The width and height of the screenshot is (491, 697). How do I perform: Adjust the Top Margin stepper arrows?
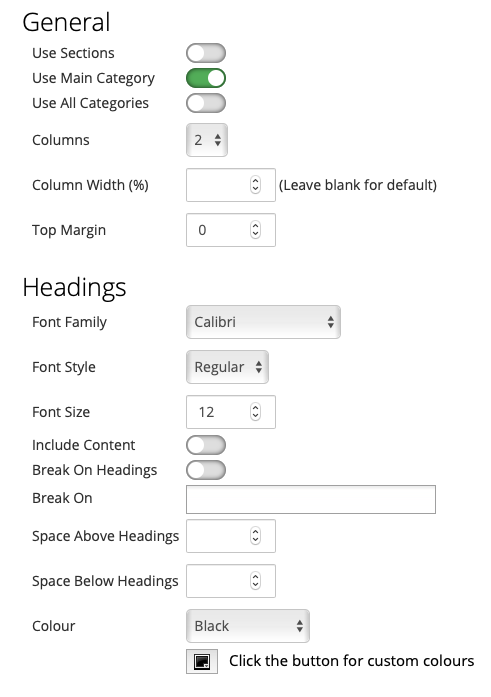255,230
